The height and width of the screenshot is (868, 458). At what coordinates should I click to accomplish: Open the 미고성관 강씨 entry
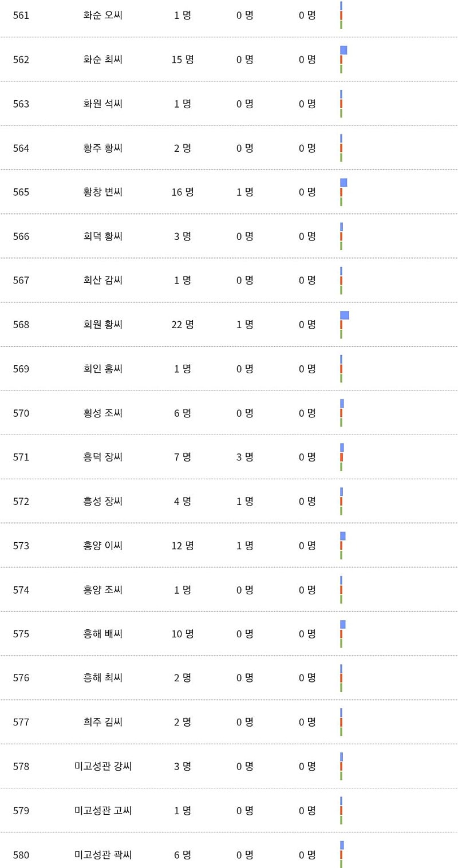click(x=103, y=766)
